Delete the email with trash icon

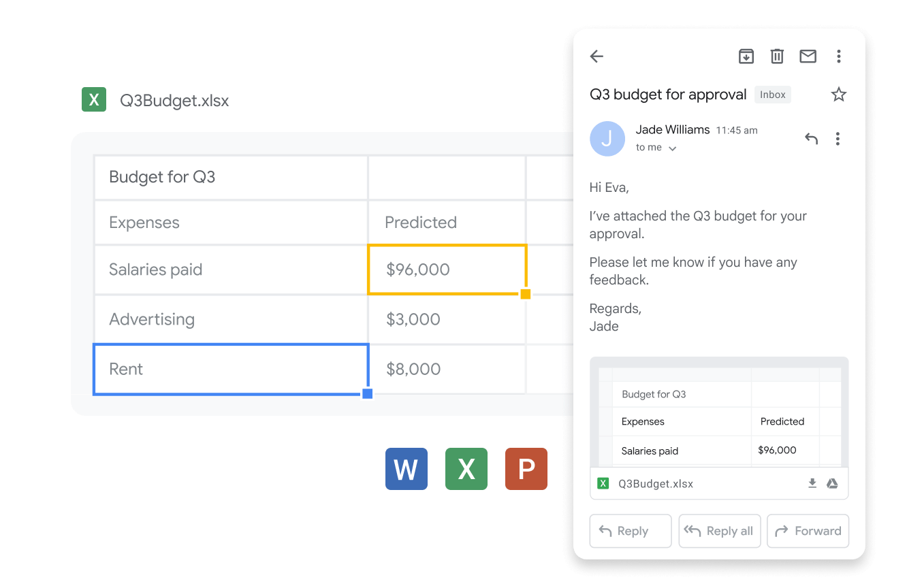[x=777, y=56]
